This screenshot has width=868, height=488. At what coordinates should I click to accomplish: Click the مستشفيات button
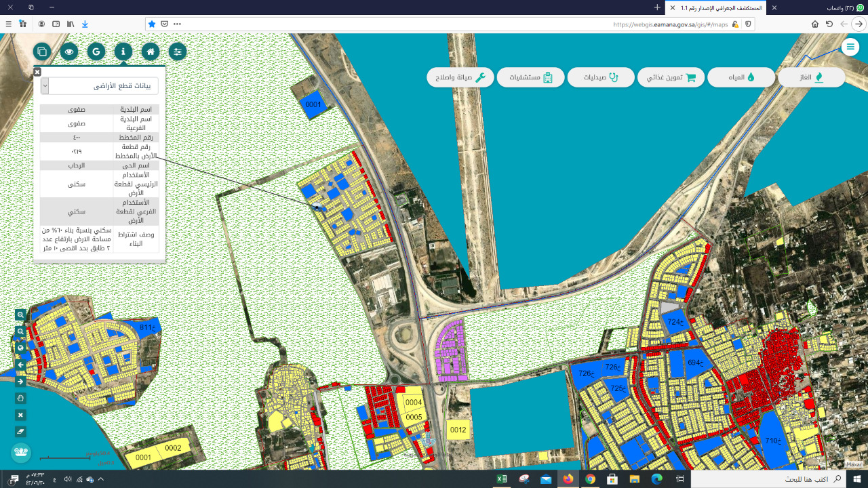pos(530,77)
